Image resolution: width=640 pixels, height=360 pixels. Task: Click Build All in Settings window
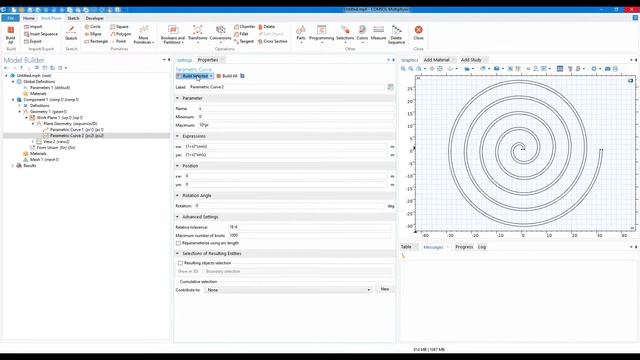pyautogui.click(x=227, y=76)
